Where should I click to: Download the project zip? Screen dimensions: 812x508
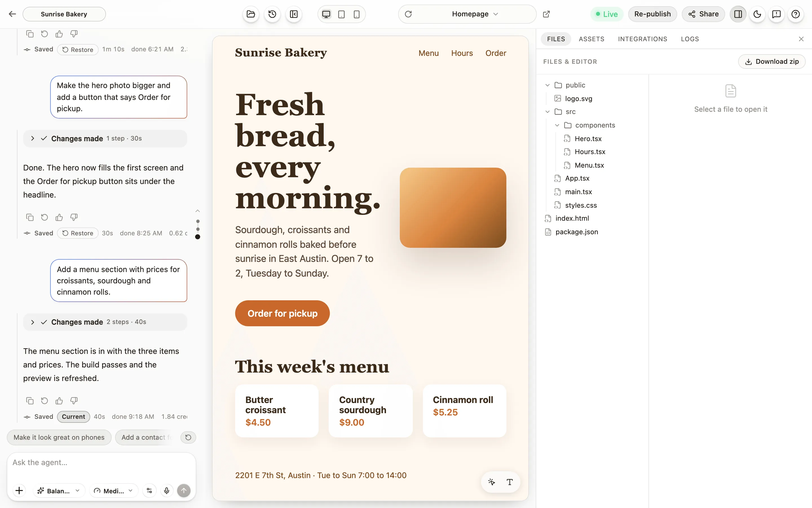pyautogui.click(x=772, y=62)
